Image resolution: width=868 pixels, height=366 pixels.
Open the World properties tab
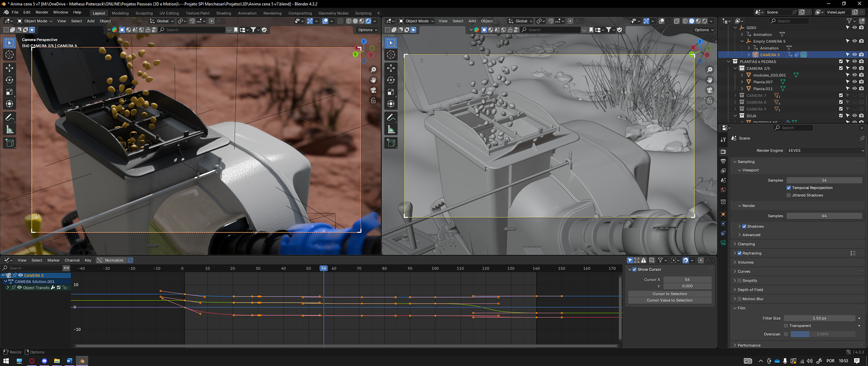tap(723, 190)
